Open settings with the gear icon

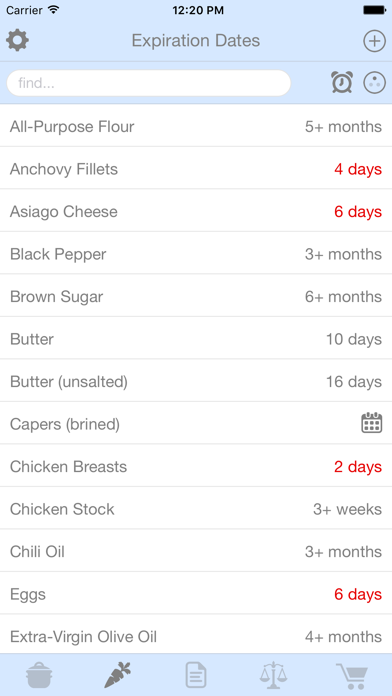tap(18, 41)
